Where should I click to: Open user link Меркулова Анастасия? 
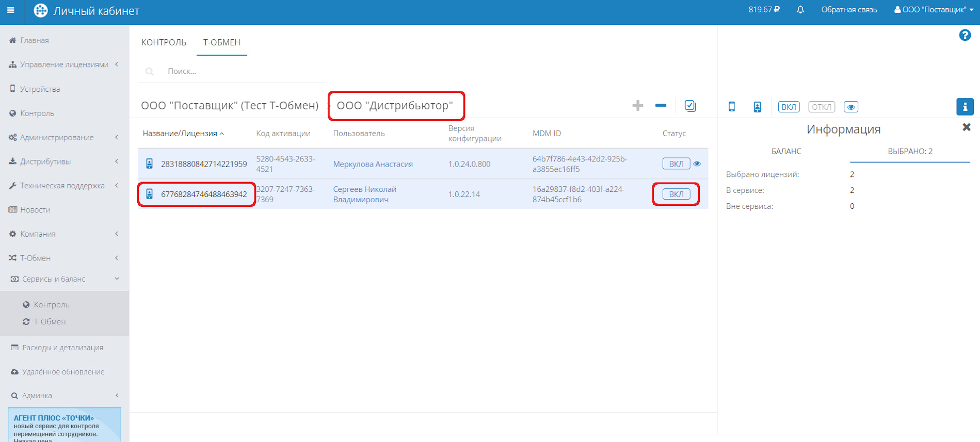tap(373, 164)
